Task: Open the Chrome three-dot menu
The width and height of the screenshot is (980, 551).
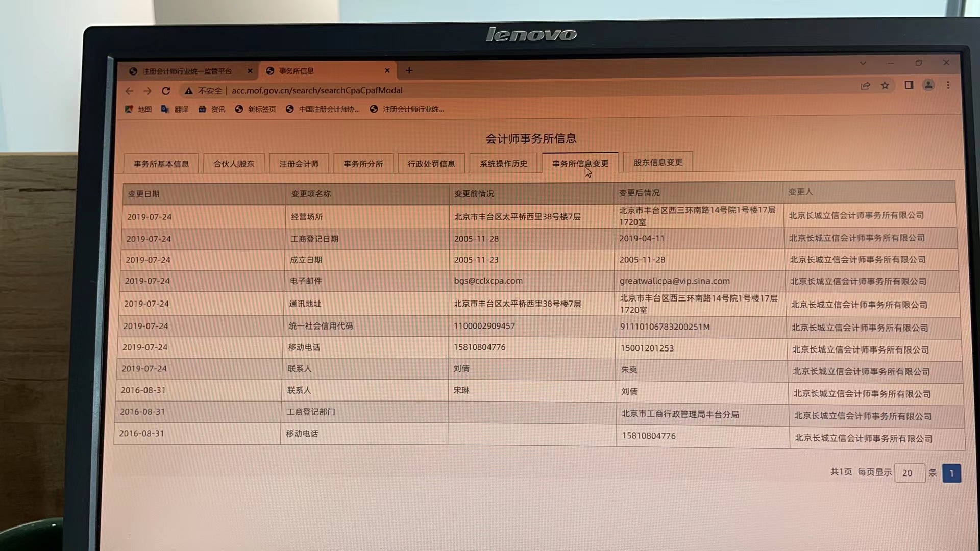Action: point(948,85)
